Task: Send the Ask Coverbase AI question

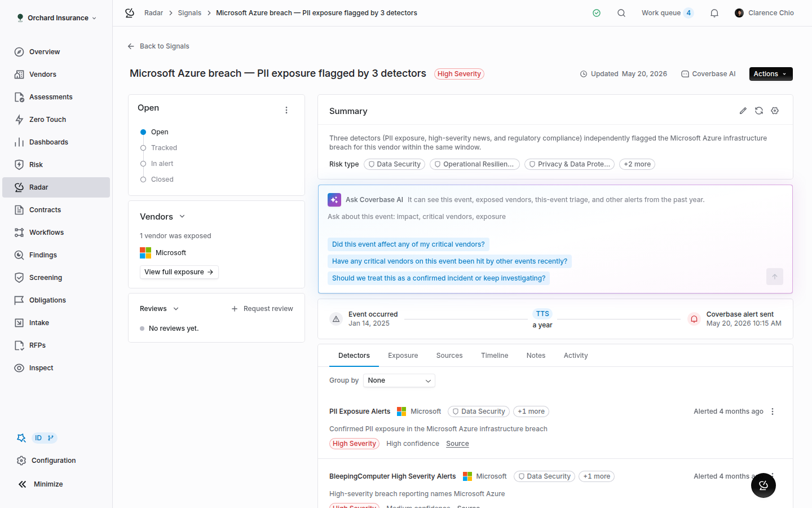Action: pos(775,277)
